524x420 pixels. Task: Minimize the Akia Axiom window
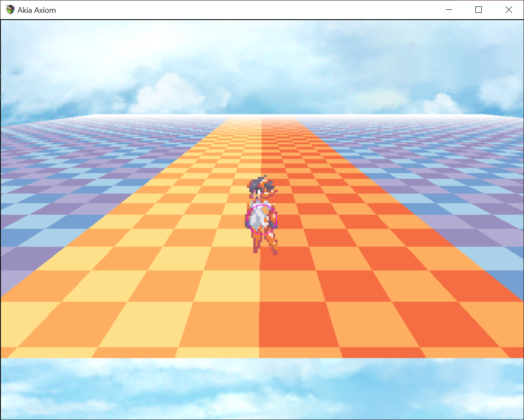pos(449,10)
